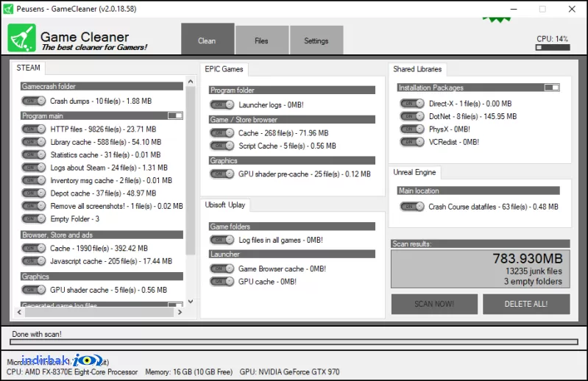Toggle GPU shader pre-cache switch
588x381 pixels.
(222, 174)
